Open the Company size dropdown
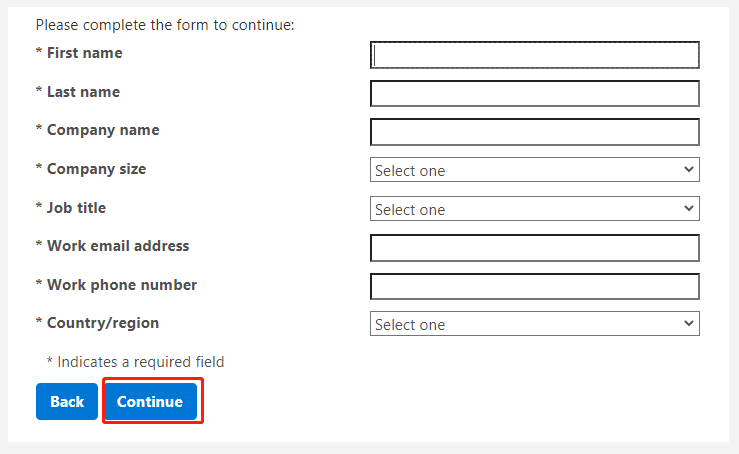This screenshot has width=739, height=454. pyautogui.click(x=534, y=170)
